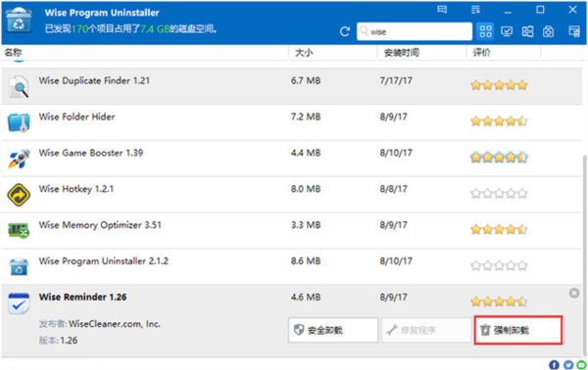
Task: Click the Facebook share icon
Action: click(554, 364)
